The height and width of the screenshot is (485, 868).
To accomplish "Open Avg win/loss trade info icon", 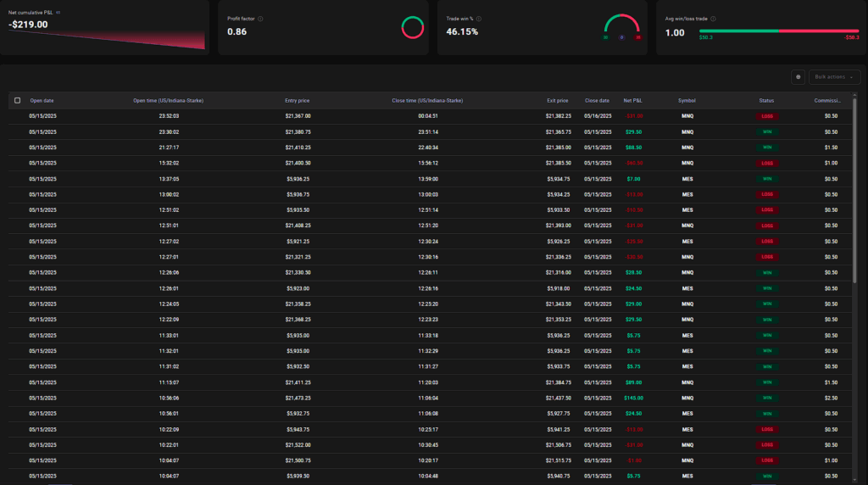I will click(x=713, y=19).
